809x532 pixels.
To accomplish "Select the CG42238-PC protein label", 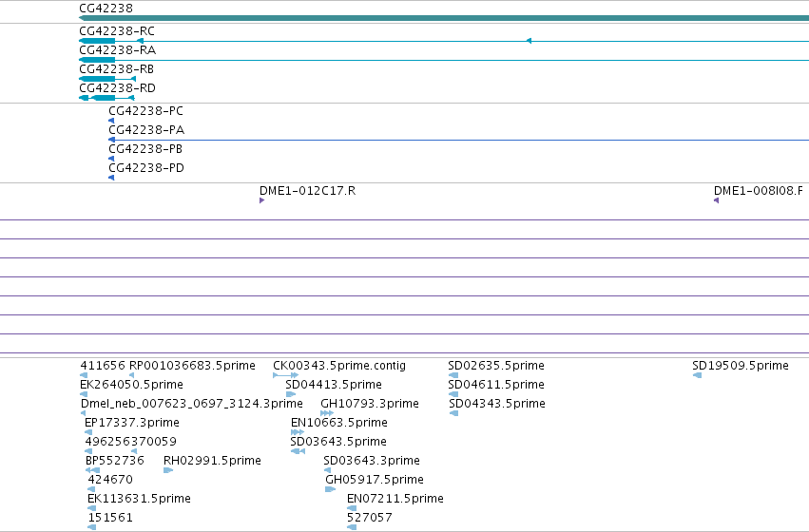I will [145, 111].
